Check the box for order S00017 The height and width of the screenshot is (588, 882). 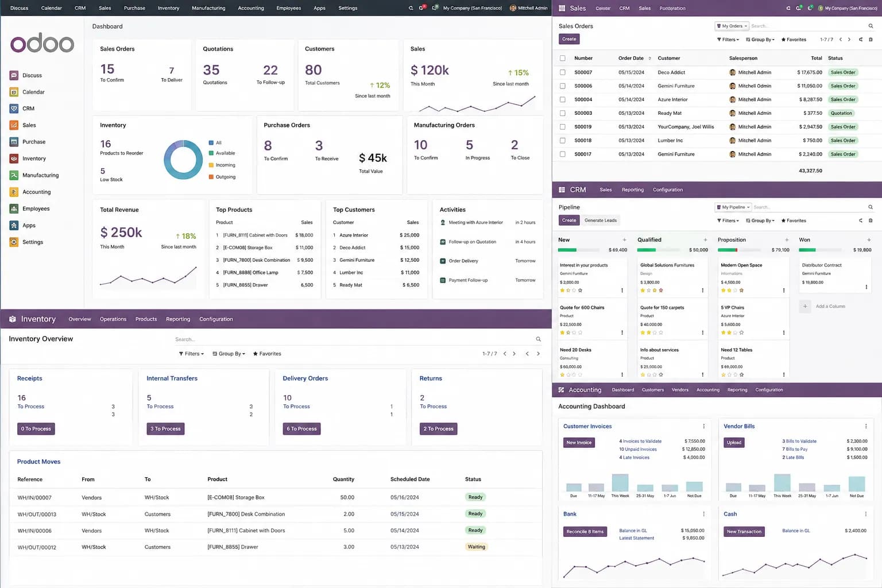(562, 154)
